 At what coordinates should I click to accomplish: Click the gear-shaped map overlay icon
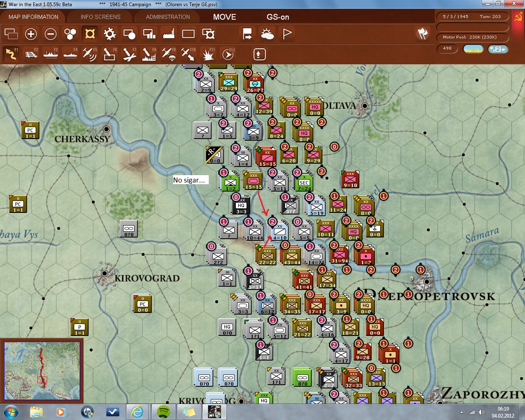[x=110, y=34]
